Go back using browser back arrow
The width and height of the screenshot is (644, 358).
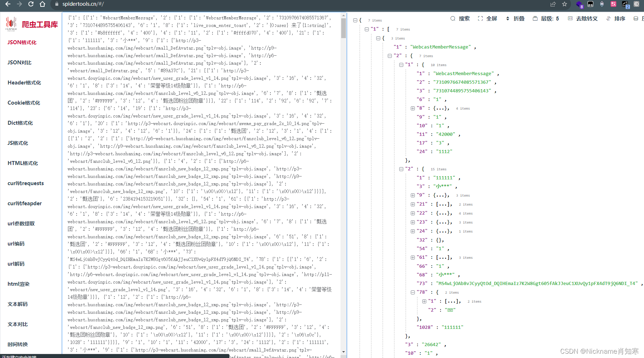[x=8, y=4]
